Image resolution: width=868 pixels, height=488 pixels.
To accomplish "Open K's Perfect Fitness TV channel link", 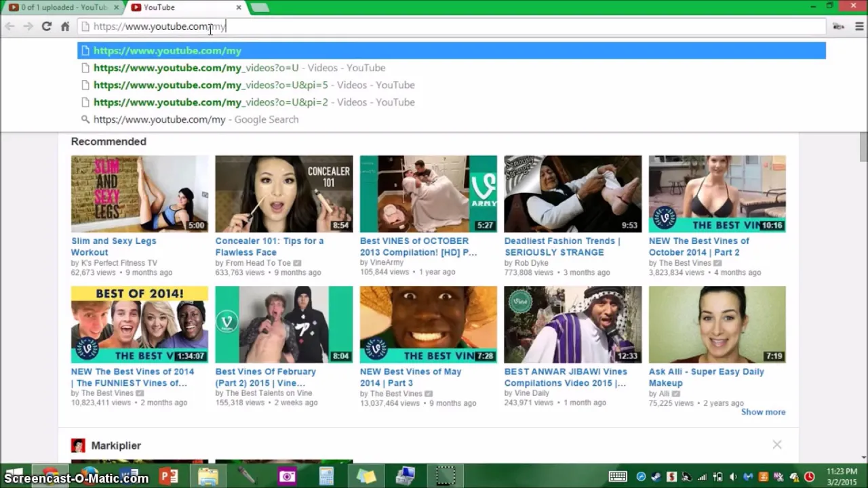I will [x=119, y=263].
